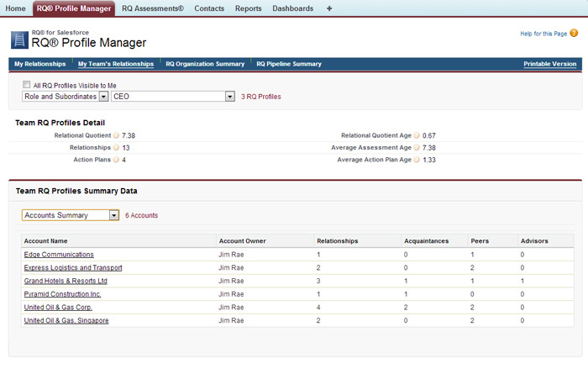This screenshot has height=374, width=588.
Task: Open the CEO role dropdown
Action: tap(173, 97)
